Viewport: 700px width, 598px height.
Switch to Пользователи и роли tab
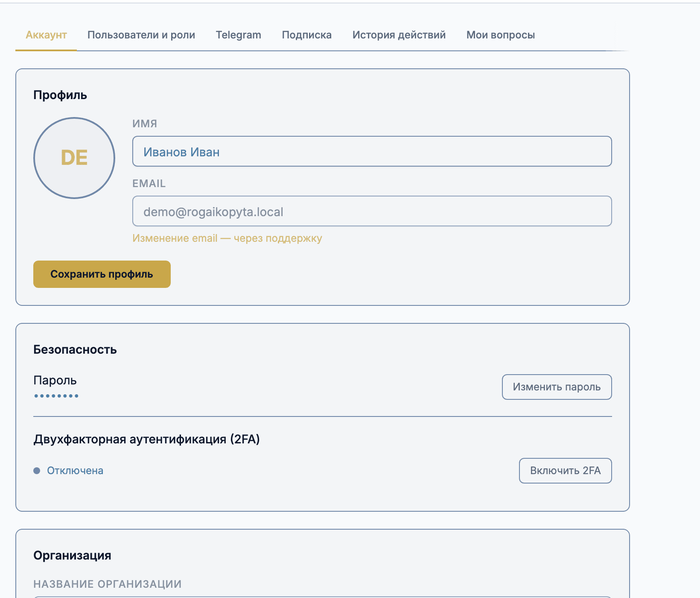click(141, 35)
